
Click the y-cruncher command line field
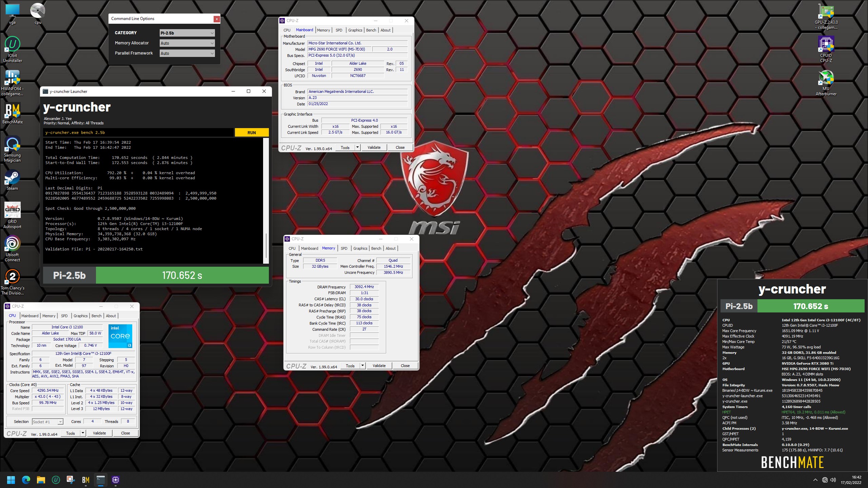pos(138,133)
